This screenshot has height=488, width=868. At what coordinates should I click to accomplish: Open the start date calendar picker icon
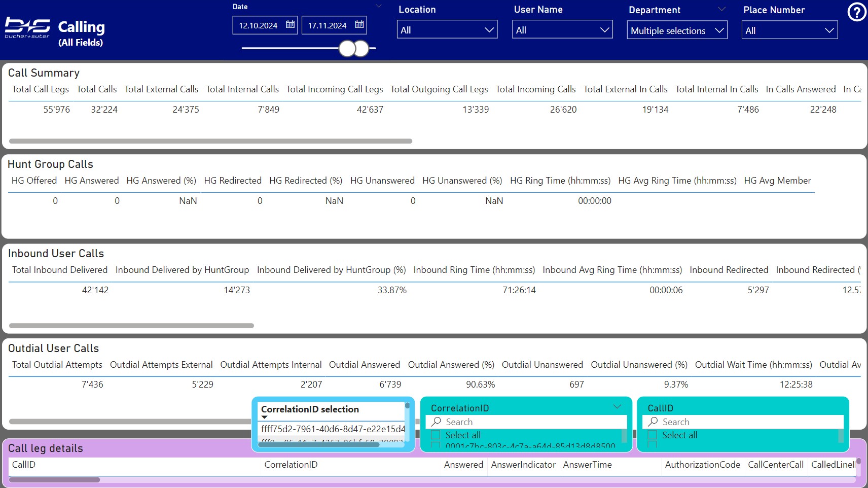[290, 24]
